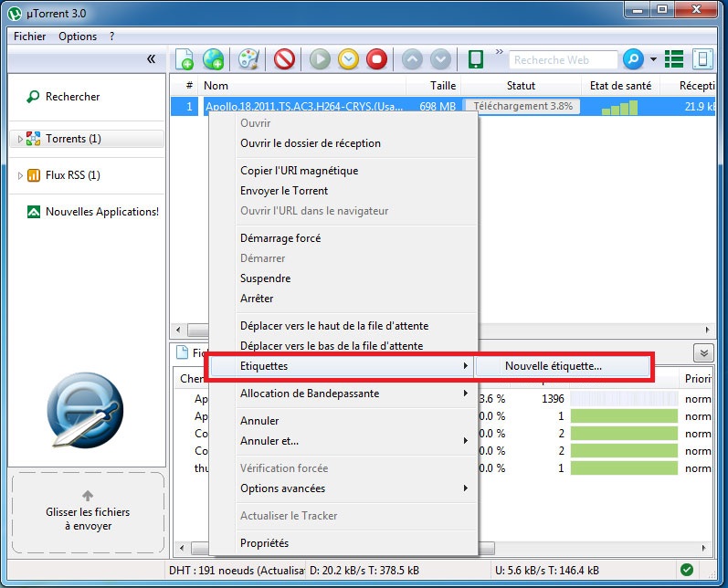Expand the Options avancées submenu
The height and width of the screenshot is (588, 728).
343,488
